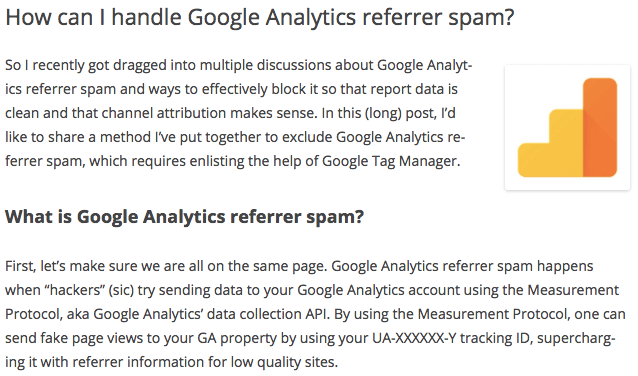The image size is (638, 376).
Task: Click the 'What is Google Analytics referrer spam?' heading
Action: (184, 216)
